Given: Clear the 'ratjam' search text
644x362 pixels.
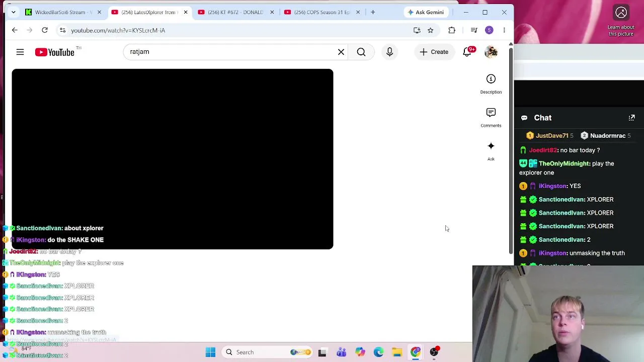Looking at the screenshot, I should [341, 52].
